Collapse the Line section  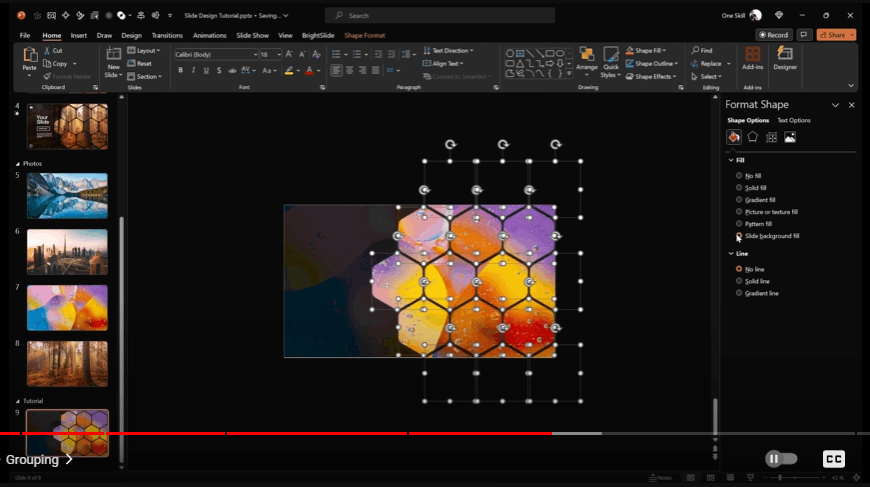click(731, 253)
